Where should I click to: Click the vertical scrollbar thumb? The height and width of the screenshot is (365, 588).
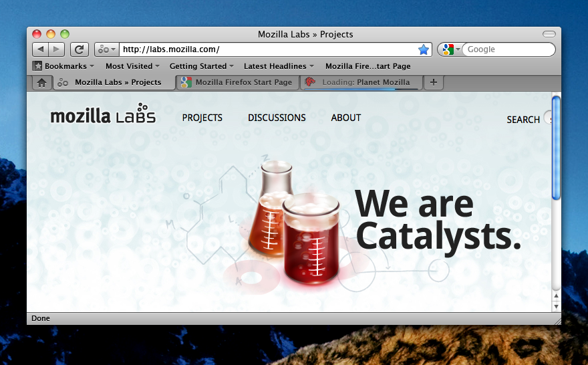click(556, 147)
